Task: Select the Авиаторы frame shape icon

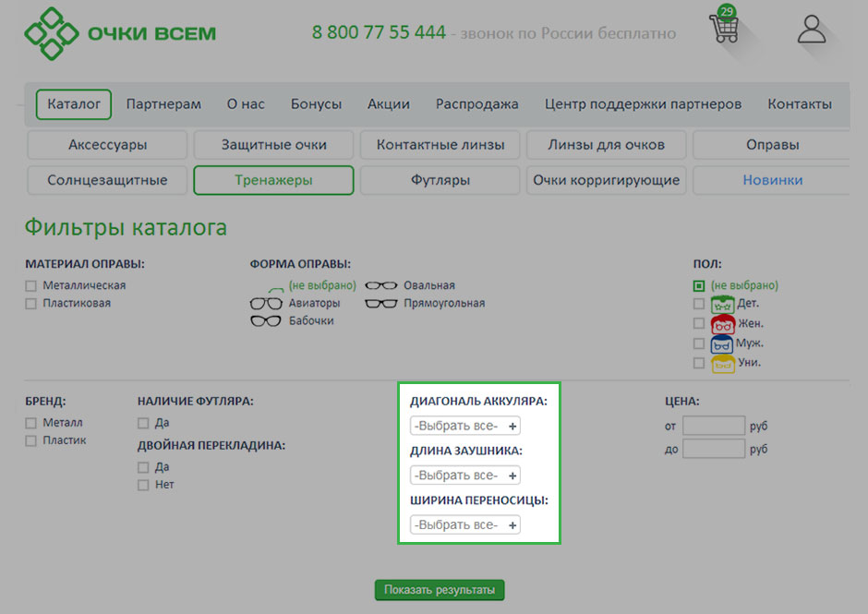Action: coord(266,304)
